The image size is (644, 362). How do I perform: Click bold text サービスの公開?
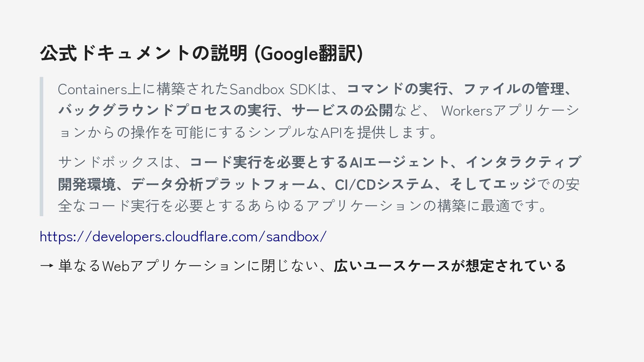click(342, 110)
